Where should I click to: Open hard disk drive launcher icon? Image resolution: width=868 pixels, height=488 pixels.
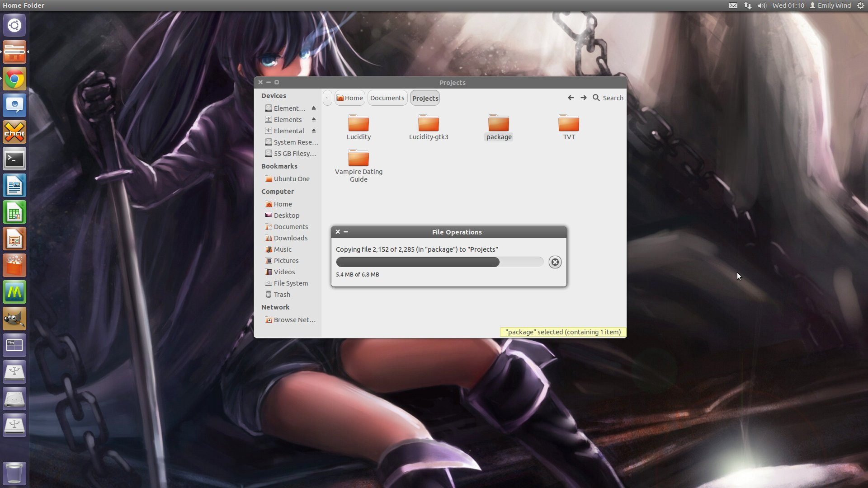pyautogui.click(x=14, y=399)
